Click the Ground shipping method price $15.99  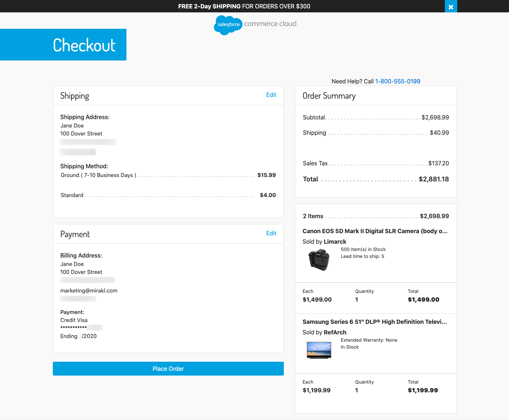(266, 175)
